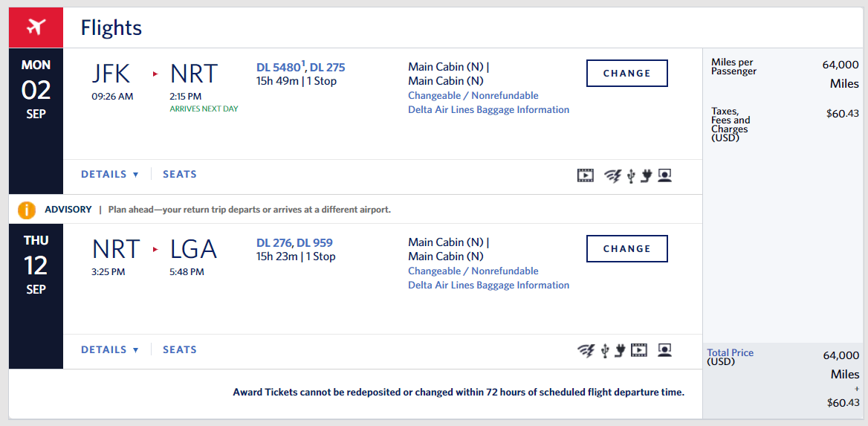Viewport: 868px width, 426px height.
Task: Click the power outlet icon on the JFK–NRT flight
Action: 647,175
